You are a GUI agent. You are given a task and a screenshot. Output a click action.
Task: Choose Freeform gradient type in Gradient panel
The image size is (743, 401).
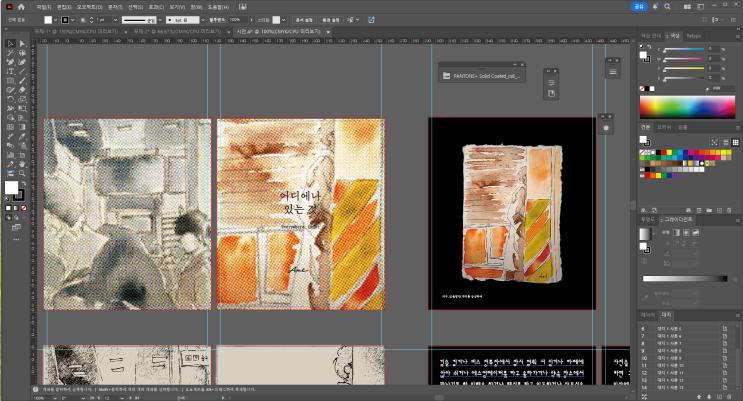click(x=696, y=232)
